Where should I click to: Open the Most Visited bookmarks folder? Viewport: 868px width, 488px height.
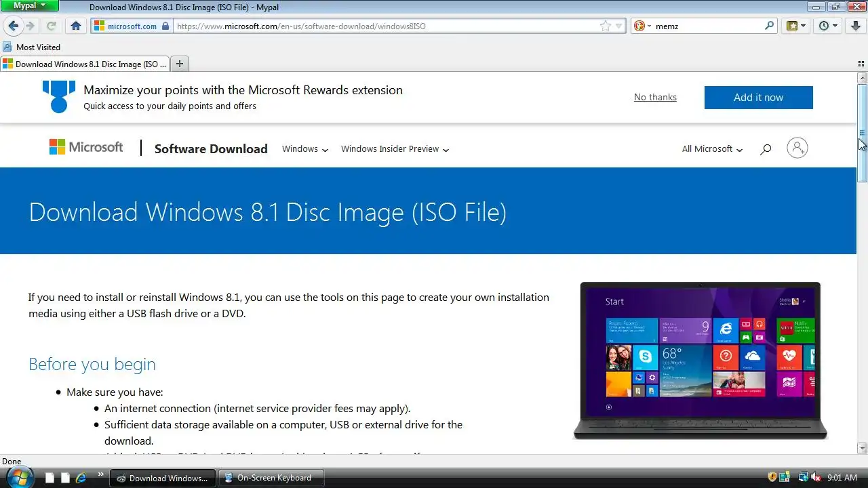[32, 47]
